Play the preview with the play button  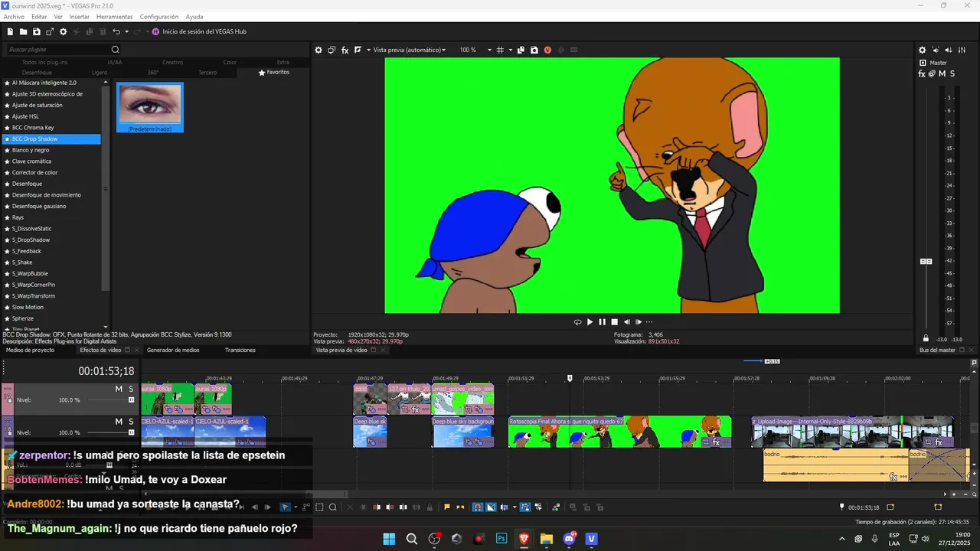click(x=590, y=322)
